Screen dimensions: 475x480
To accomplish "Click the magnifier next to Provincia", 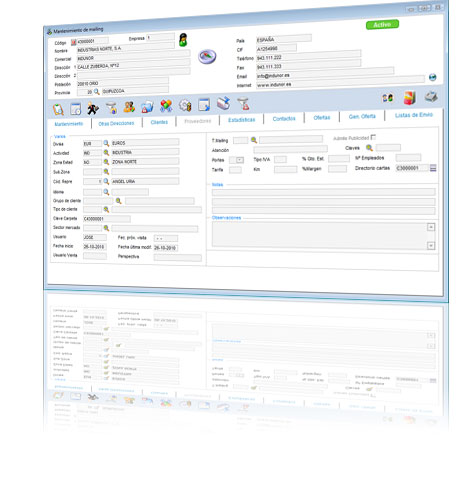I will pos(97,91).
